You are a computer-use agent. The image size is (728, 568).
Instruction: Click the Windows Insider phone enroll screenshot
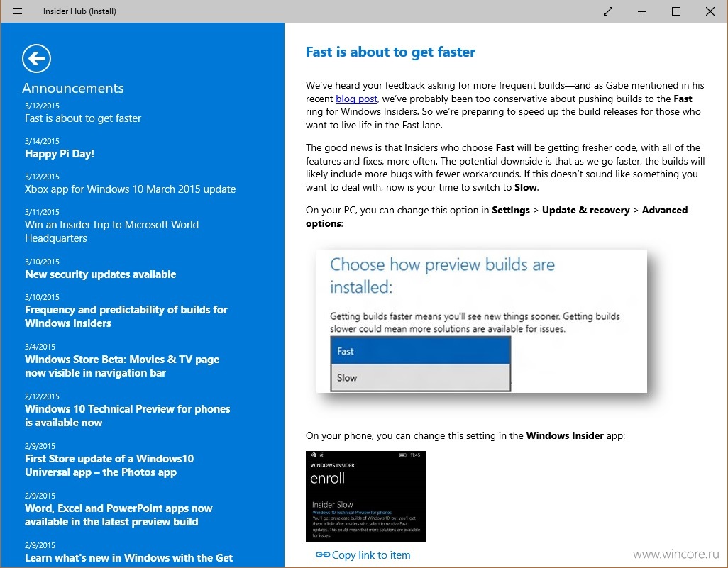pos(365,496)
